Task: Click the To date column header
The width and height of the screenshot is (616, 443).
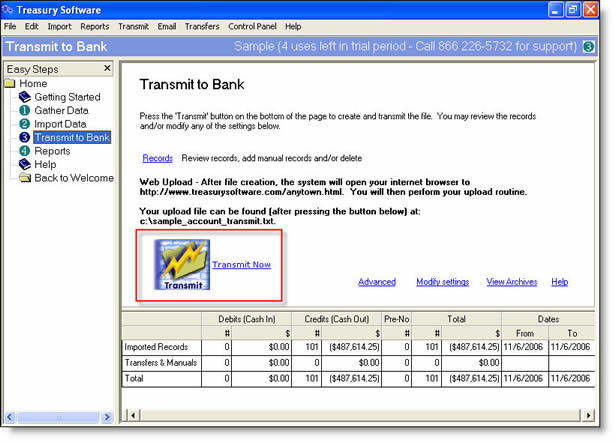Action: point(572,333)
